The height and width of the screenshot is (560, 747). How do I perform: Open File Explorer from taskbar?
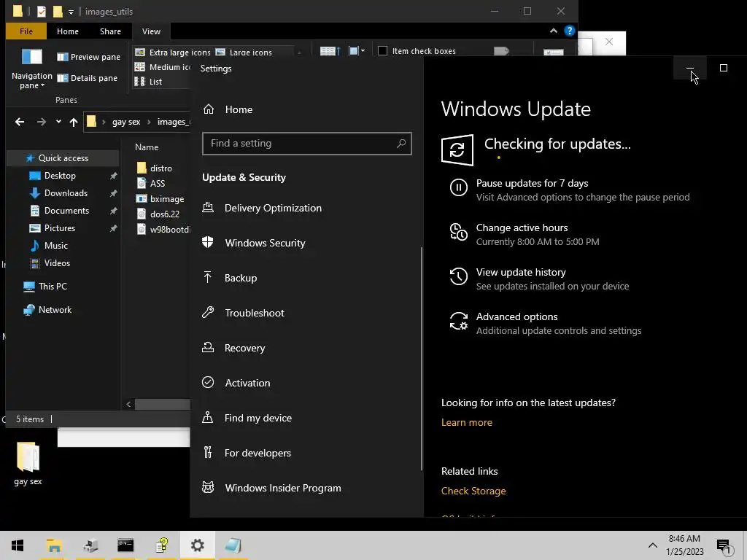tap(54, 545)
